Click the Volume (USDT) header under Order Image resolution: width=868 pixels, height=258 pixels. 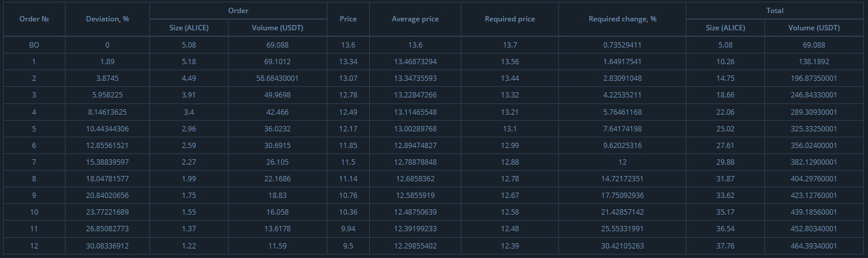tap(277, 28)
